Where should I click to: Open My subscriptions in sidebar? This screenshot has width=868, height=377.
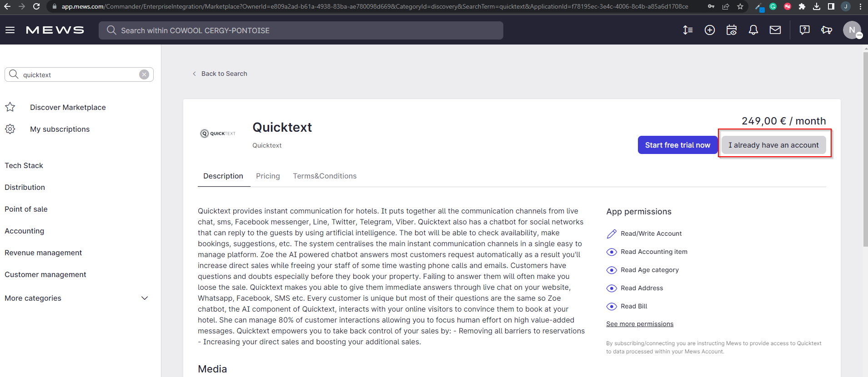(60, 129)
